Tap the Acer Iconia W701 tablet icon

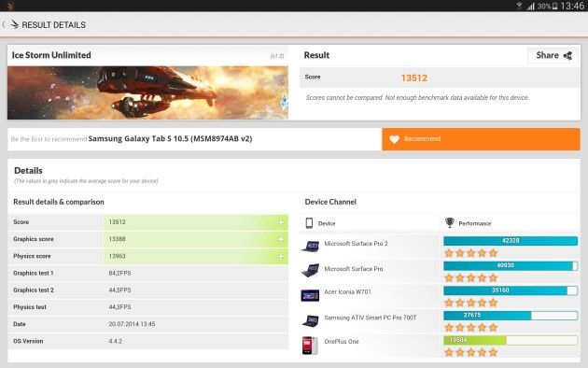point(310,295)
